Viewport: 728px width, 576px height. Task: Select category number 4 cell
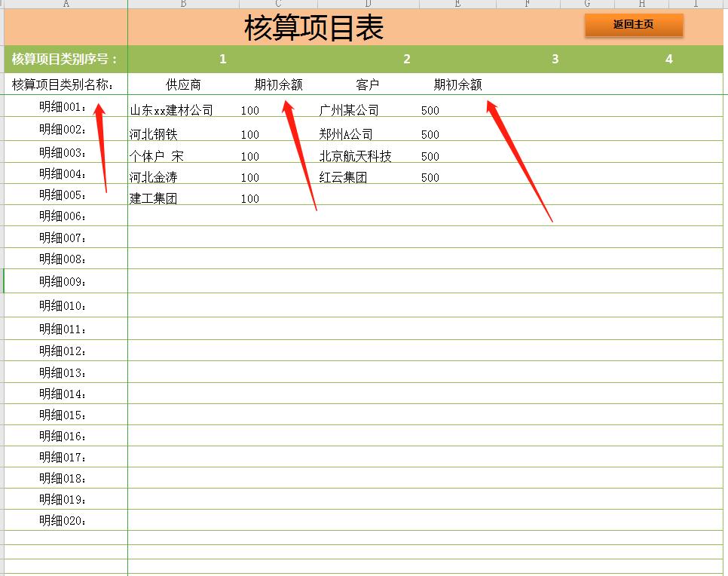pos(669,59)
